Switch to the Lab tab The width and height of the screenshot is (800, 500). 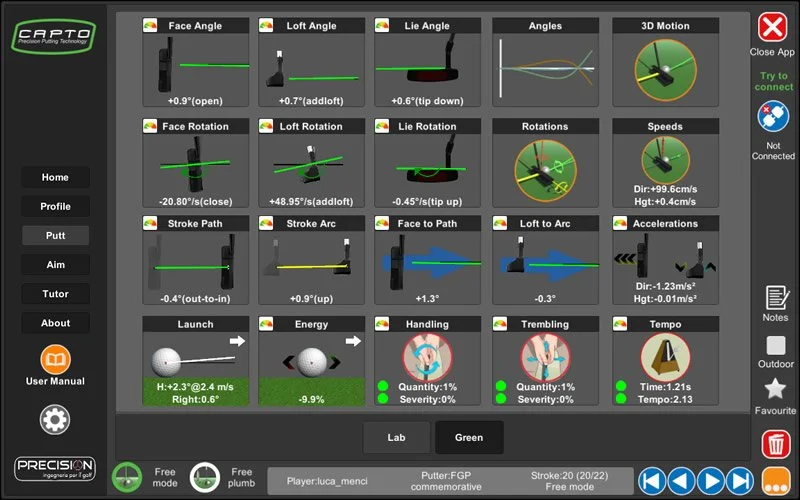point(396,437)
